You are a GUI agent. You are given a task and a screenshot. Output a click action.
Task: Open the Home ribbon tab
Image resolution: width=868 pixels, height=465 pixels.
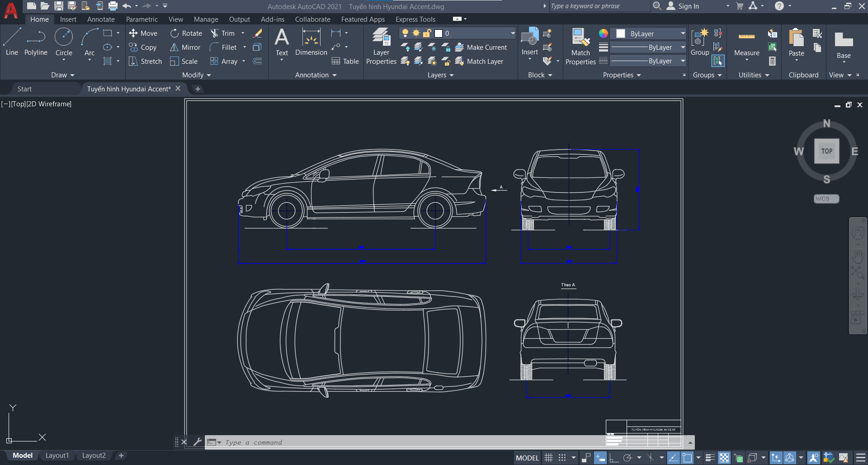click(x=39, y=19)
